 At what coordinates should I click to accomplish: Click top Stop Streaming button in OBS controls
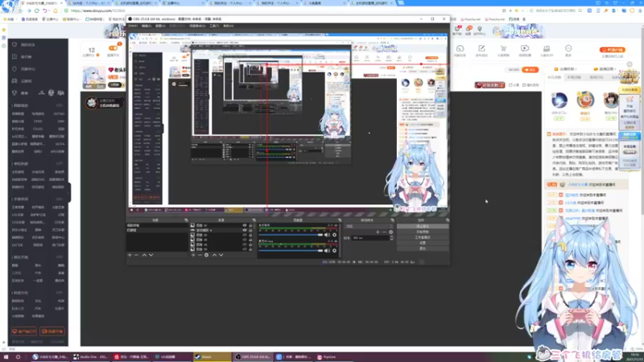pyautogui.click(x=423, y=226)
